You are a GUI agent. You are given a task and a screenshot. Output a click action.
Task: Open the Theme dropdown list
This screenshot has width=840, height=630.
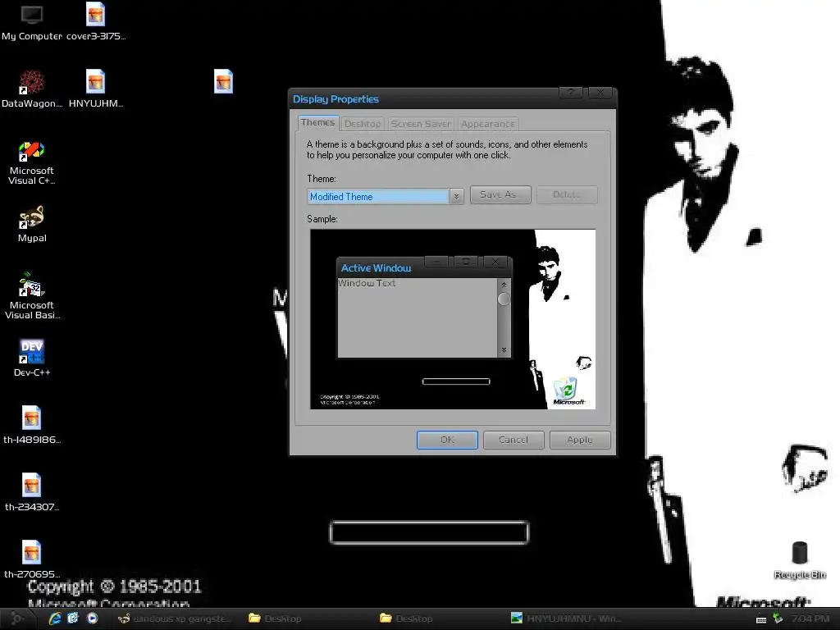click(456, 197)
